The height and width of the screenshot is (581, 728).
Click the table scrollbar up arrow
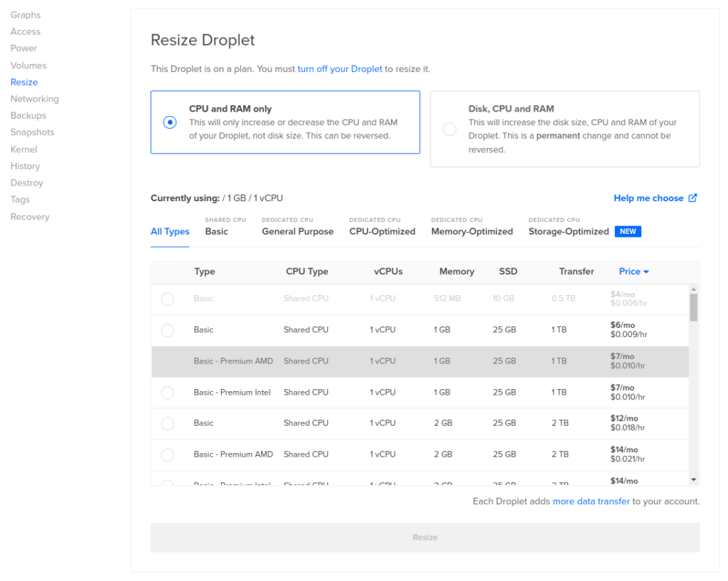(693, 289)
